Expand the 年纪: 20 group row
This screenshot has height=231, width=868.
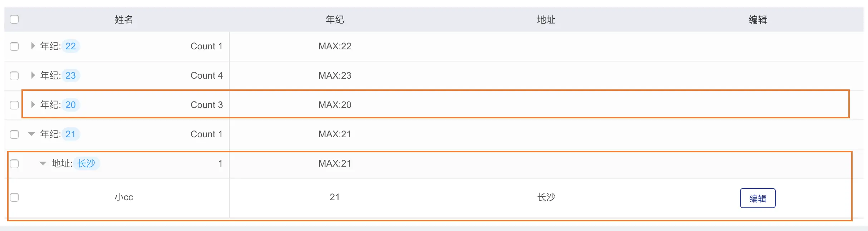pos(33,104)
